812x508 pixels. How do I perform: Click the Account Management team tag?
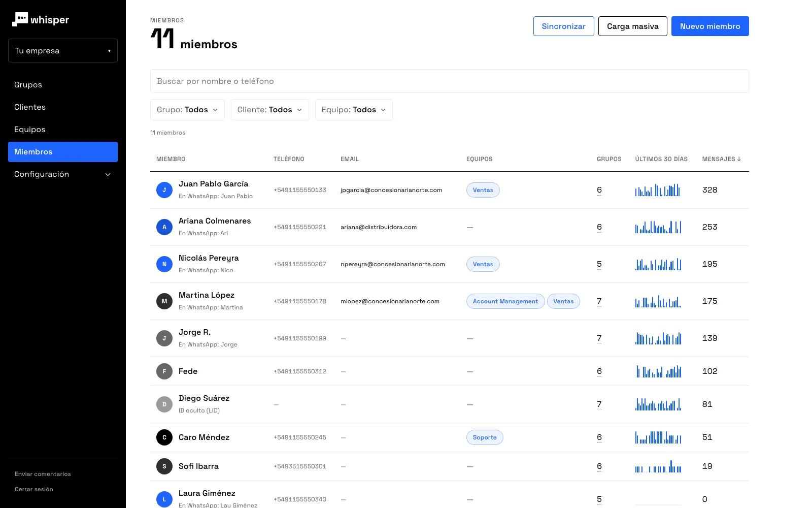pyautogui.click(x=505, y=301)
